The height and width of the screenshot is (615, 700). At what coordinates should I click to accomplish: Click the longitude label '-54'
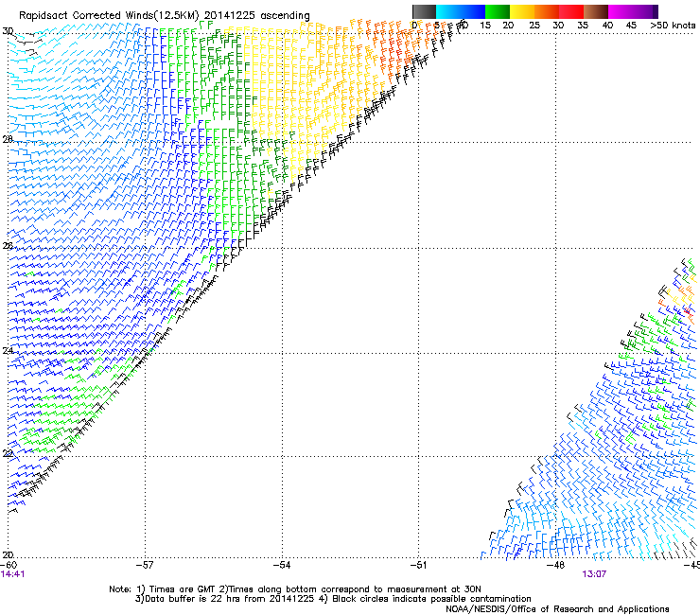282,566
